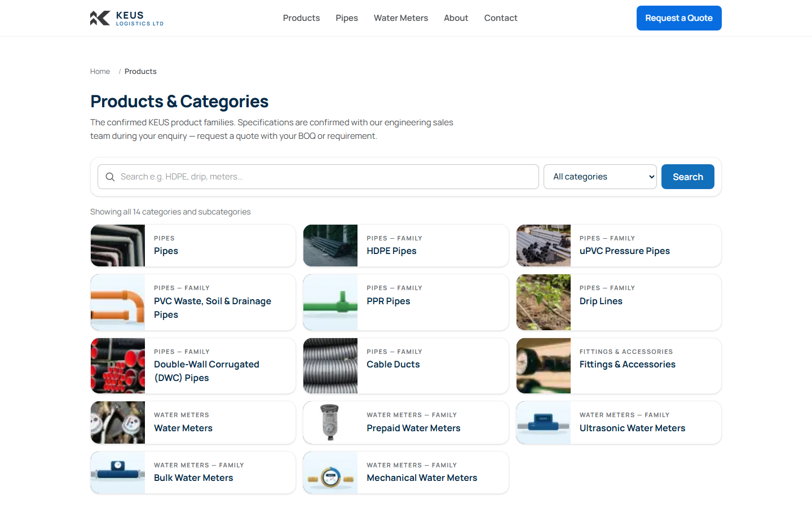This screenshot has width=812, height=508.
Task: Click the Mechanical Water Meters thumbnail
Action: pyautogui.click(x=330, y=472)
